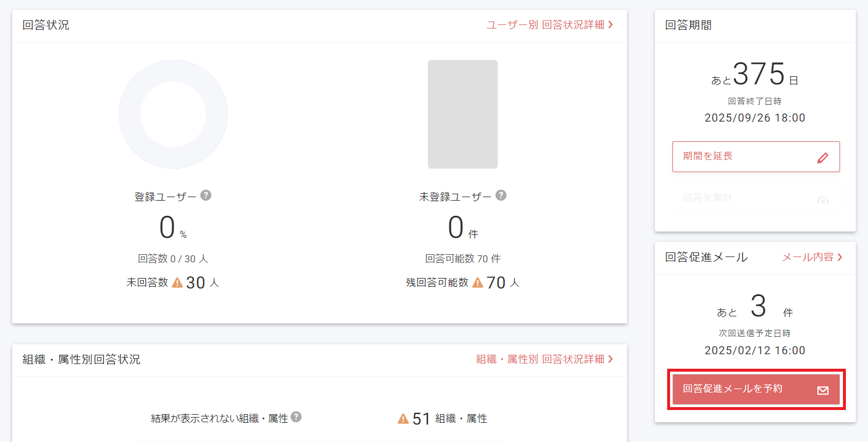Click the warning icon beside 未回答数 30人
The height and width of the screenshot is (442, 868).
coord(178,282)
